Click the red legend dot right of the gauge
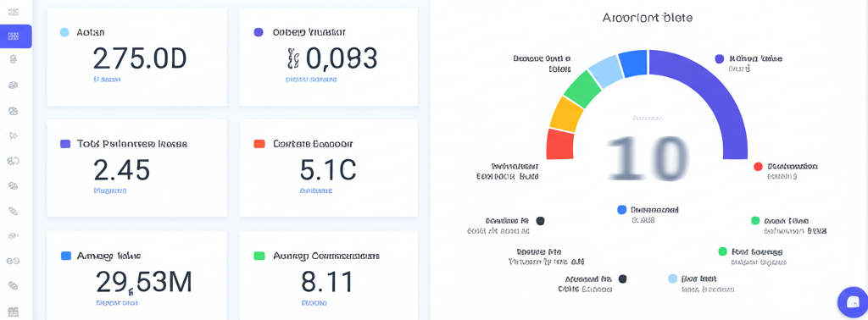This screenshot has width=868, height=320. 759,167
